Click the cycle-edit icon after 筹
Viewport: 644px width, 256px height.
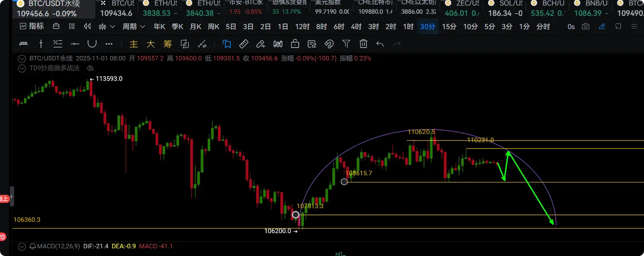pos(185,44)
